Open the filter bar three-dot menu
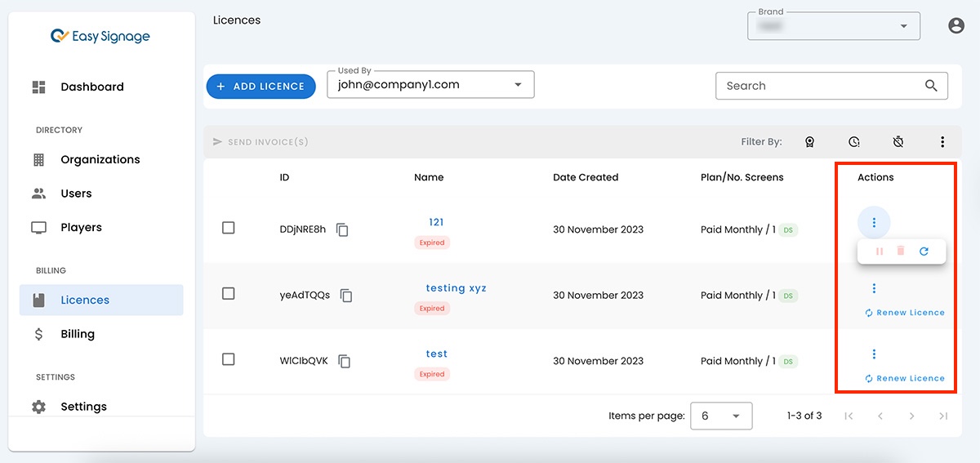This screenshot has width=980, height=463. click(942, 142)
